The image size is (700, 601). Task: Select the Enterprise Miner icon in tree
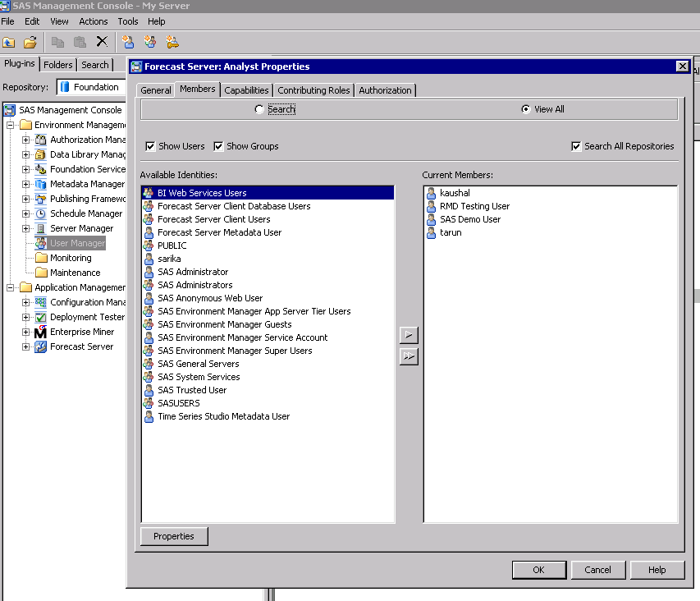pos(40,332)
